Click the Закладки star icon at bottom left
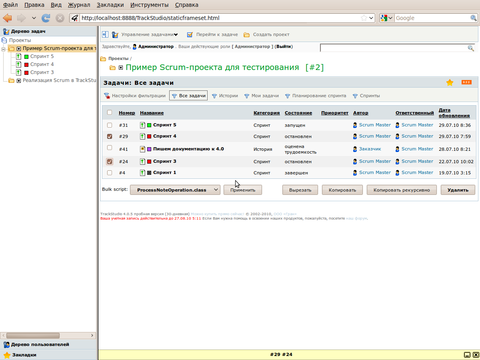Screen dimensions: 480x360 coord(7,355)
